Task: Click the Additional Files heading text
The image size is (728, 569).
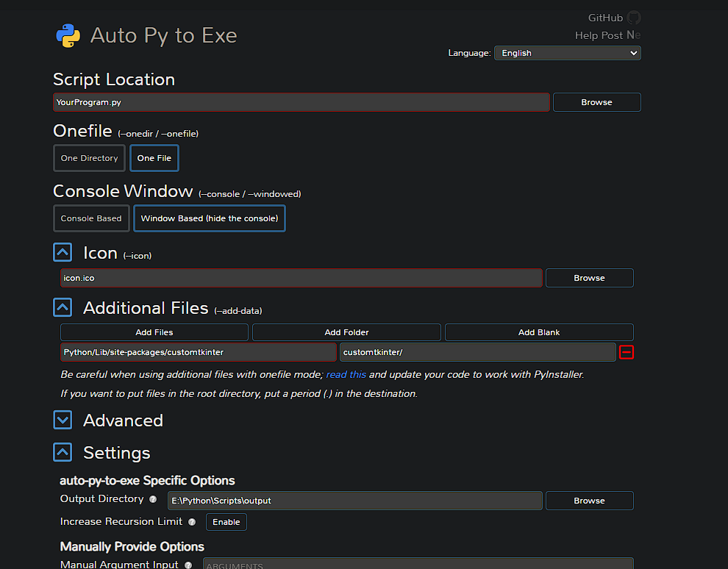Action: coord(146,308)
